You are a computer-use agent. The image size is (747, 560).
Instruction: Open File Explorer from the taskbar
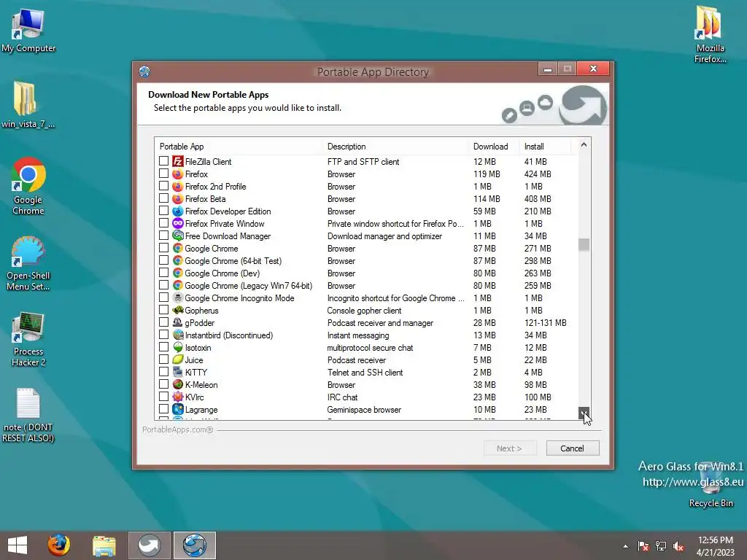tap(104, 545)
